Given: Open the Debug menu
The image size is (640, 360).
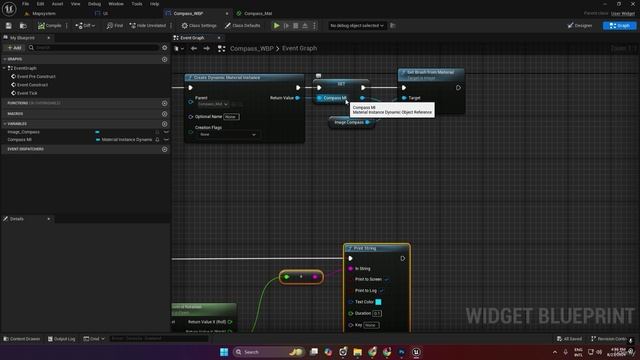Looking at the screenshot, I should point(94,4).
